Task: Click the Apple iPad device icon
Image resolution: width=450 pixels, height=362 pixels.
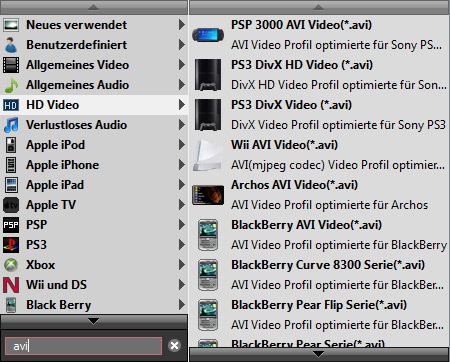Action: [11, 185]
